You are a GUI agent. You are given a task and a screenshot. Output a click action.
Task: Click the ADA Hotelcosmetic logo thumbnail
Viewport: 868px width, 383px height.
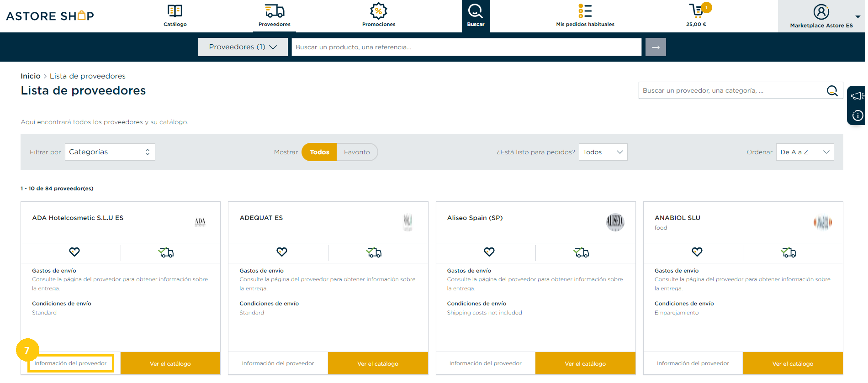[200, 222]
